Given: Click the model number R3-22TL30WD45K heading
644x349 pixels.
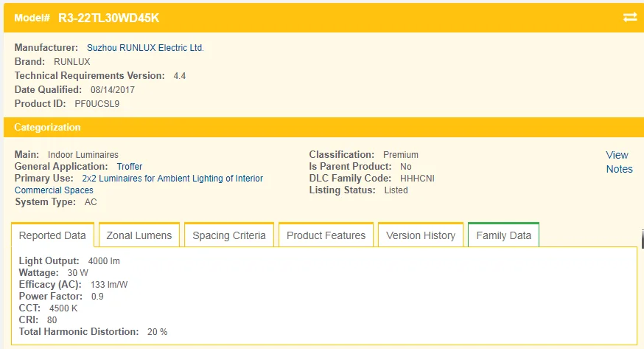Looking at the screenshot, I should pos(108,17).
